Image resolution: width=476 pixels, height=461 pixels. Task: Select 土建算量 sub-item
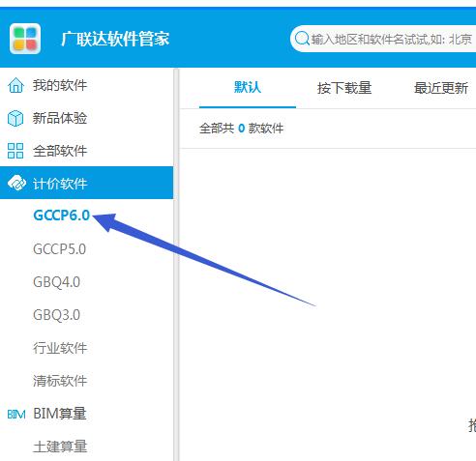(60, 447)
